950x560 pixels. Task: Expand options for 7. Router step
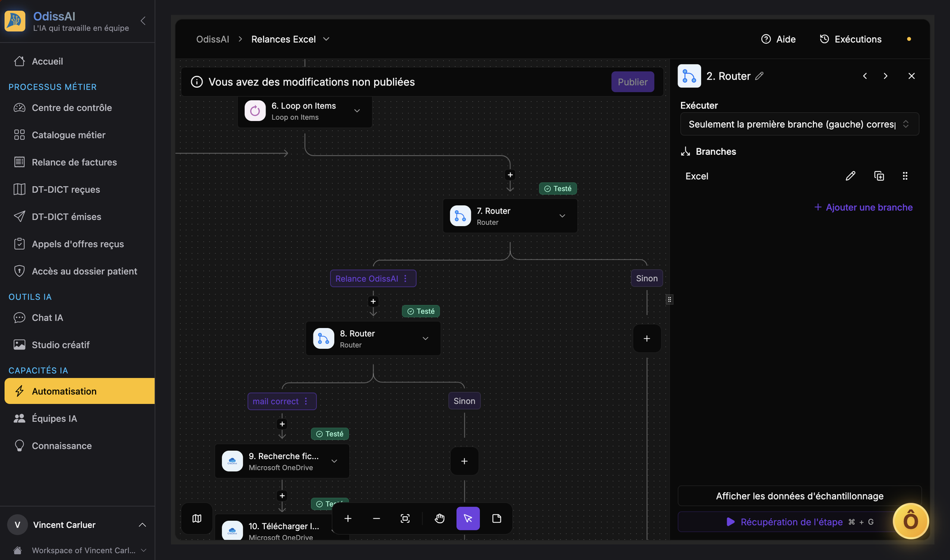(562, 216)
